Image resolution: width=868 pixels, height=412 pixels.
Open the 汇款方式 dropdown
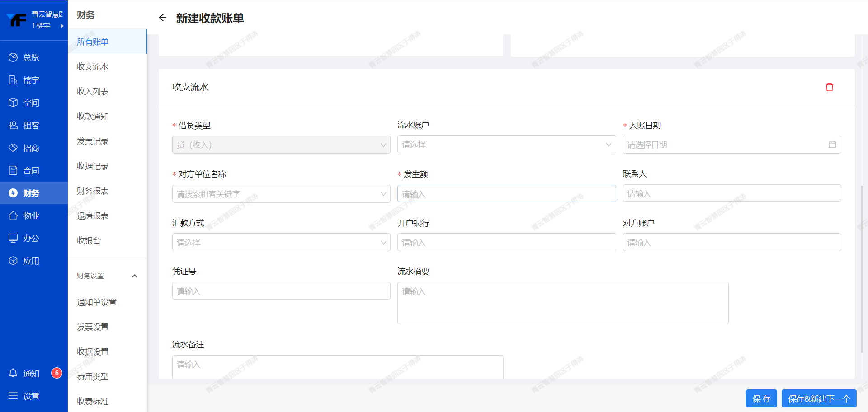(x=281, y=243)
